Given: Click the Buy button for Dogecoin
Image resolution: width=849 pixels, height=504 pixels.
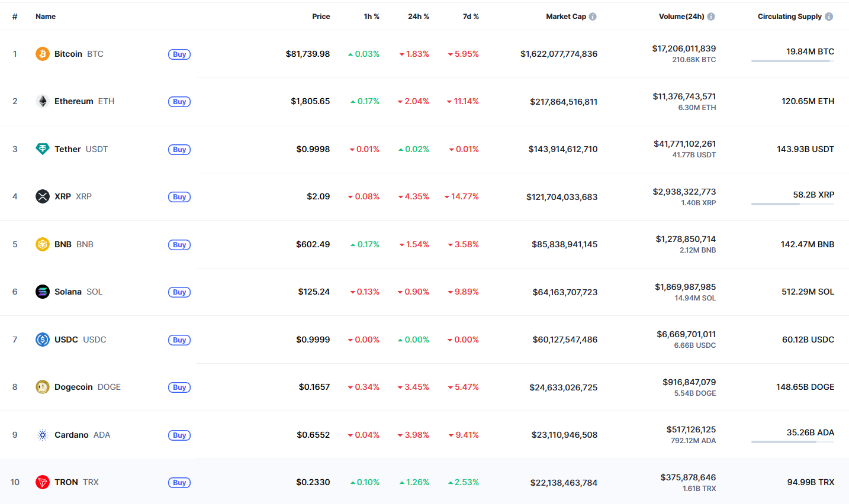Looking at the screenshot, I should click(179, 387).
